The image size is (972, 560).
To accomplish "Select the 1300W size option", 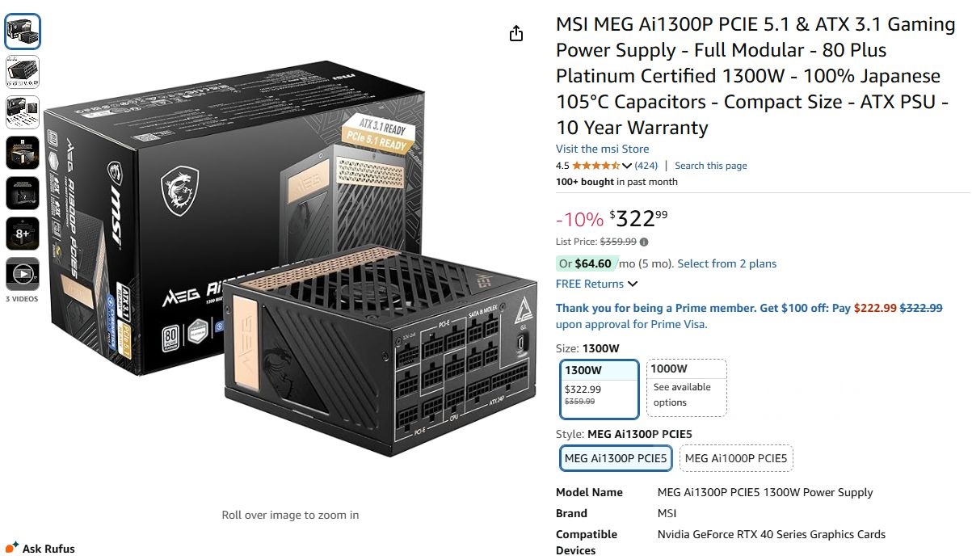I will 599,389.
